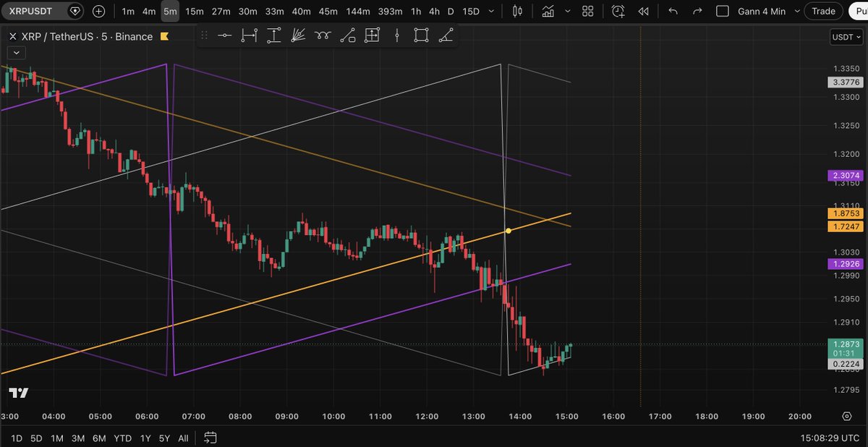This screenshot has height=447, width=868.
Task: Select the Gann box grid tool
Action: [373, 35]
